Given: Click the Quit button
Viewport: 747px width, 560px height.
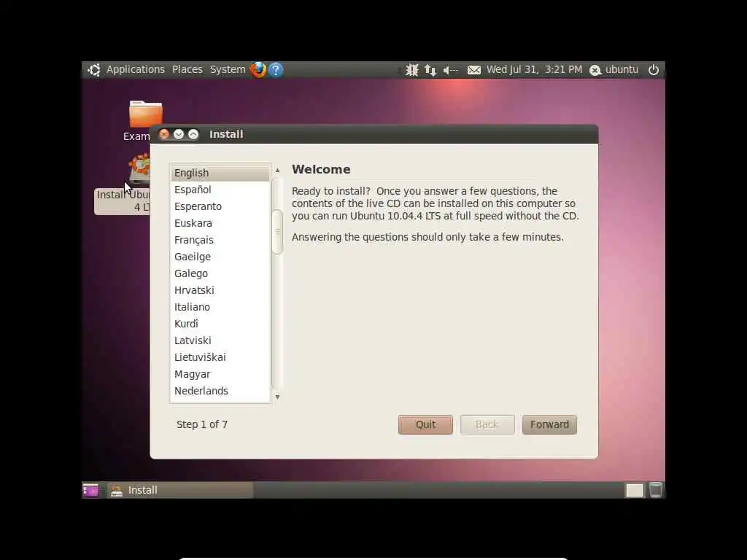Looking at the screenshot, I should (425, 424).
